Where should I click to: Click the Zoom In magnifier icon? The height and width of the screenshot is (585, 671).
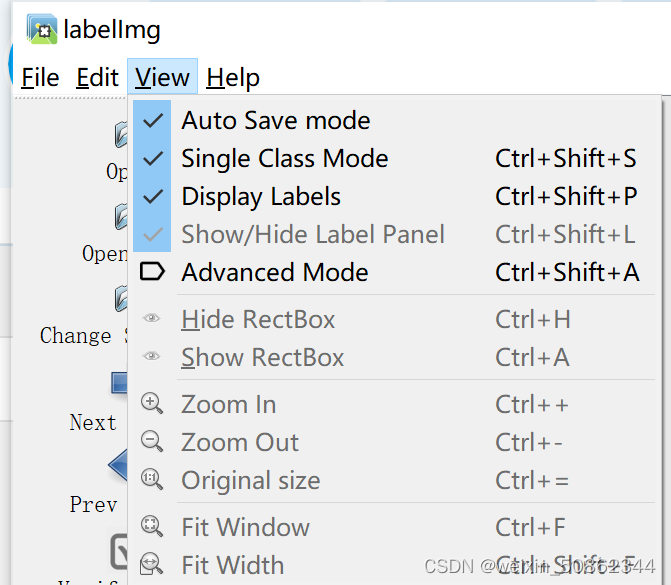tap(152, 404)
